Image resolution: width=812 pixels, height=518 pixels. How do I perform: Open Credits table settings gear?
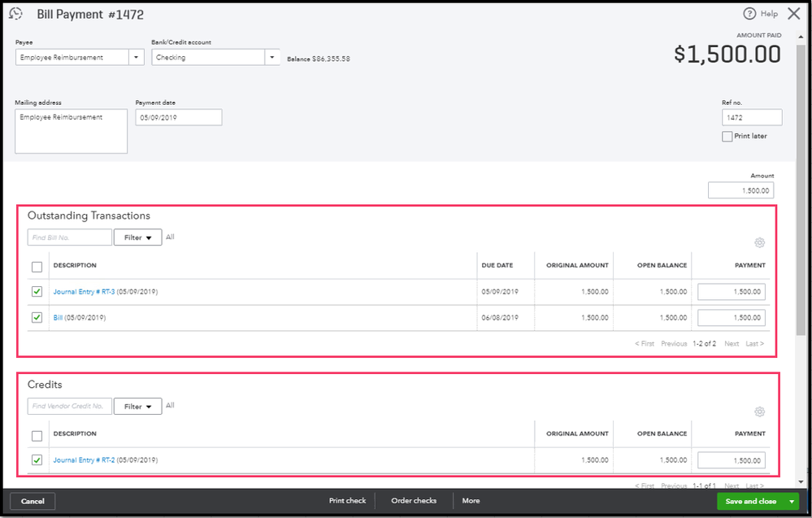759,411
